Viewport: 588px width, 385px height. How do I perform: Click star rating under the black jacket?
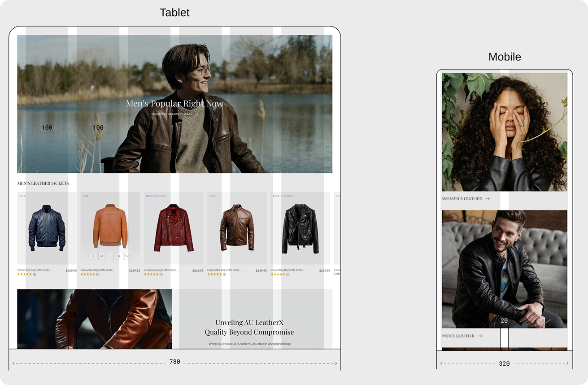tap(278, 274)
